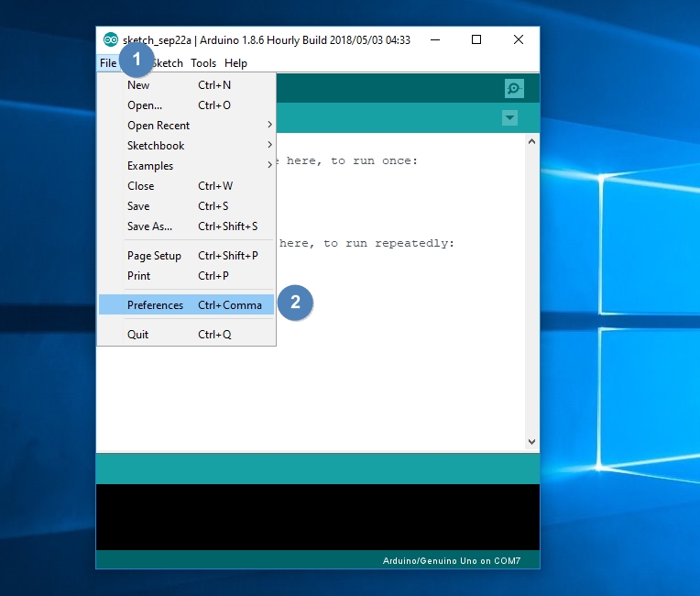Select Quit in the File menu

(x=186, y=334)
